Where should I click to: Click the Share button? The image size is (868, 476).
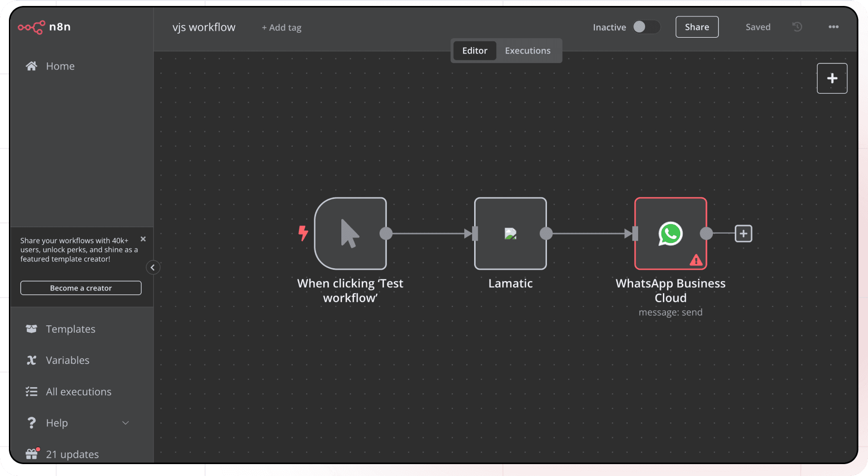coord(697,27)
